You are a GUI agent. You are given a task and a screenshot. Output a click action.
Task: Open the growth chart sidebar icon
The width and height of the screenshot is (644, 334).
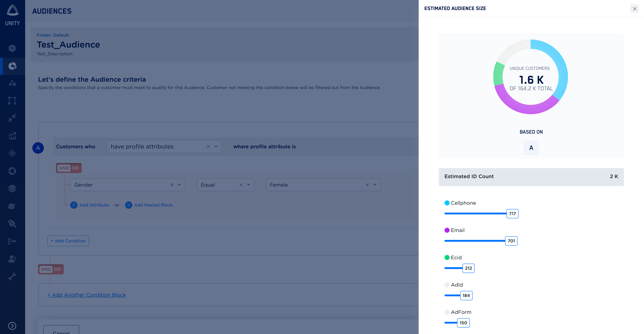[x=12, y=136]
